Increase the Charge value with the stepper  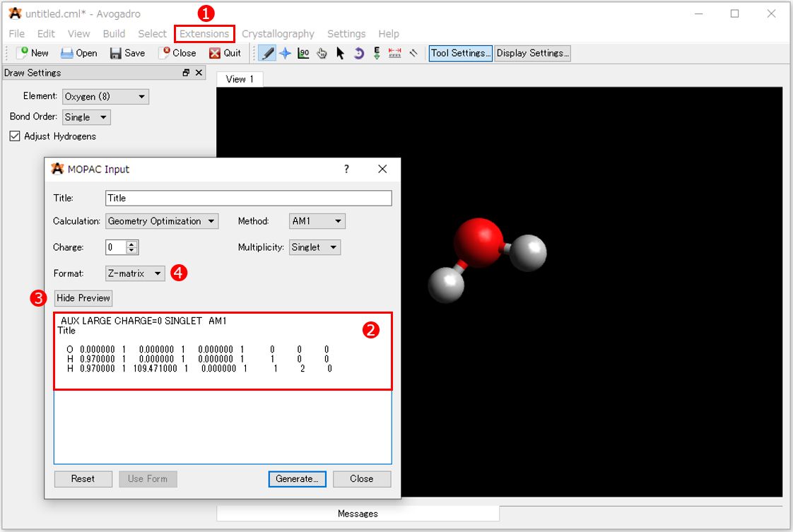click(x=131, y=244)
